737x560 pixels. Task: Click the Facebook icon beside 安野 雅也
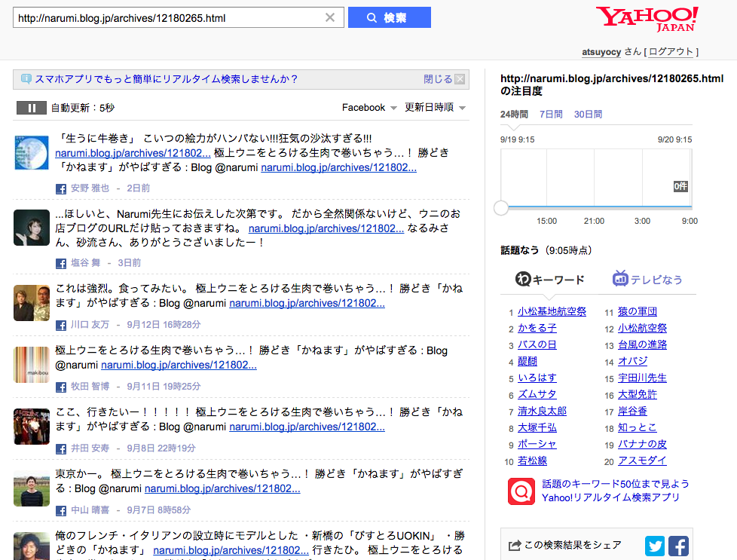pos(60,189)
